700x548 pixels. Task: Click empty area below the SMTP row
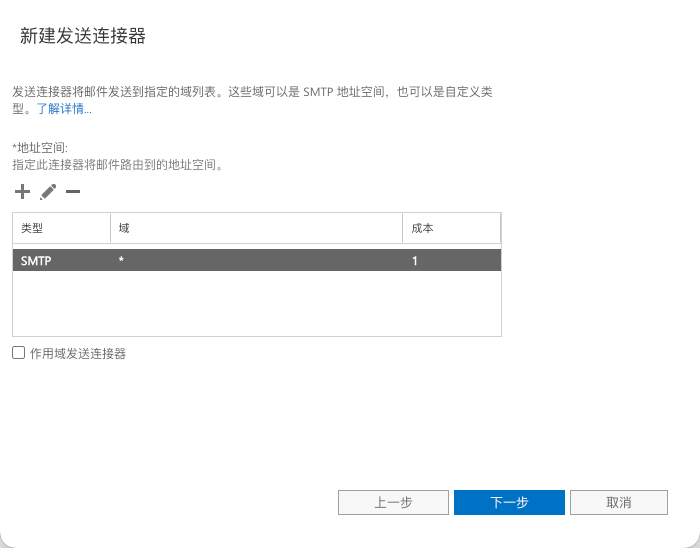(256, 305)
